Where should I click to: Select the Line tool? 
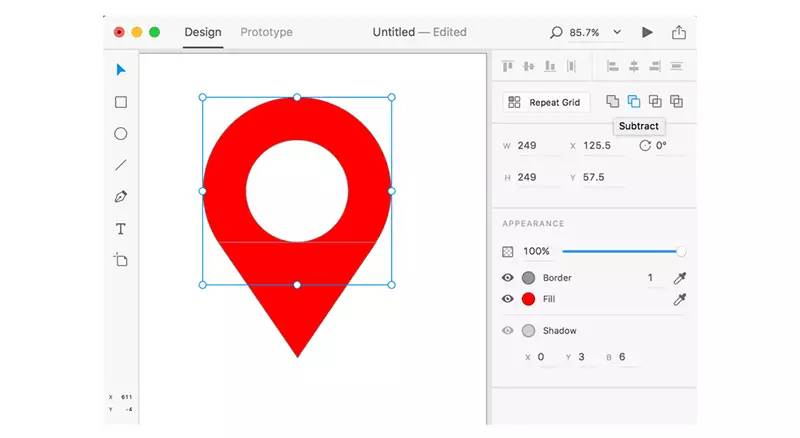pos(121,165)
